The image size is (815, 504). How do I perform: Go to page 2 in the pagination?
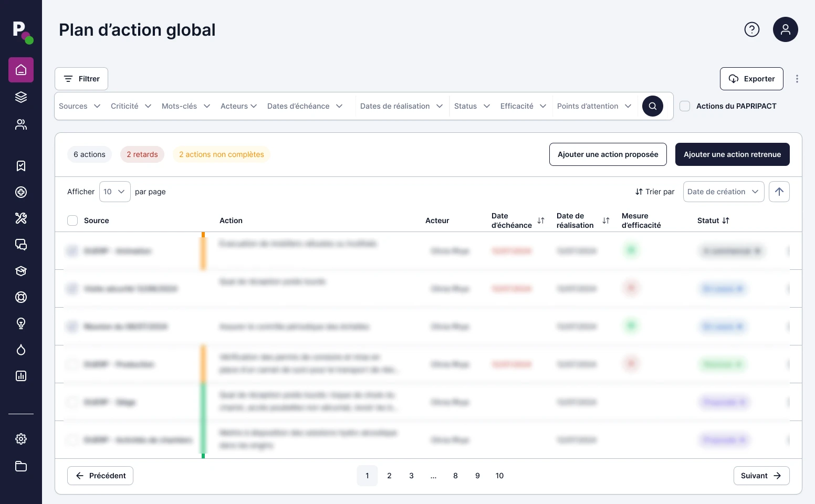click(x=389, y=476)
